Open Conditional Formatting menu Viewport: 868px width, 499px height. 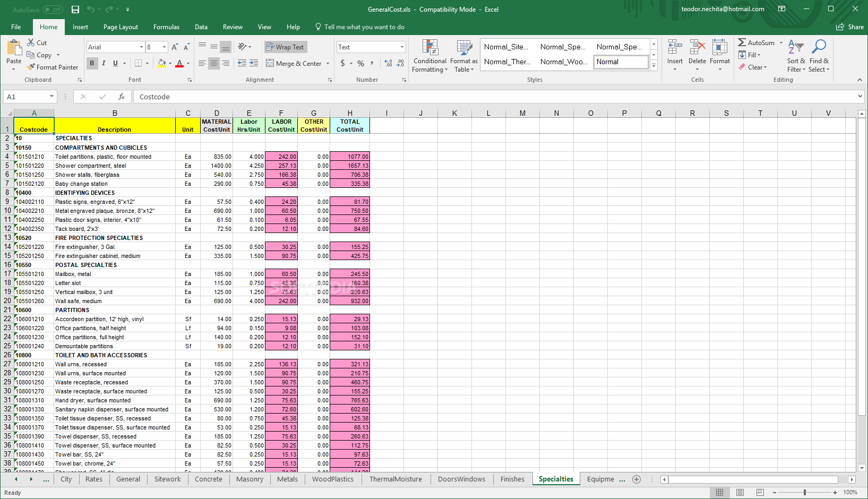click(430, 56)
